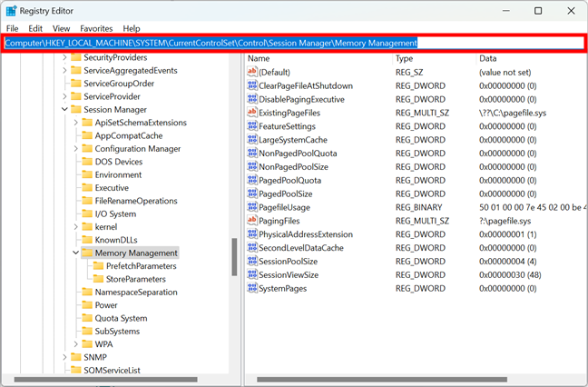Screen dimensions: 588x387
Task: Click the SessionViewSize value icon
Action: (252, 274)
